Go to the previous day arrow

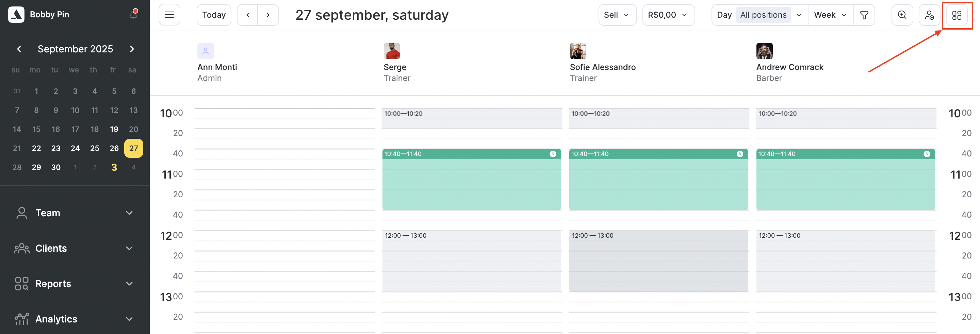(248, 15)
